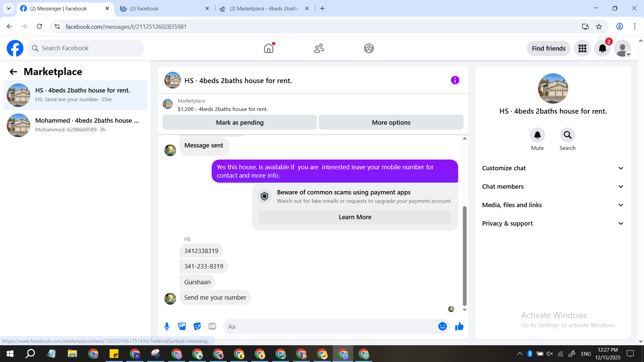644x362 pixels.
Task: Open Chrome's three-dot menu
Action: point(635,26)
